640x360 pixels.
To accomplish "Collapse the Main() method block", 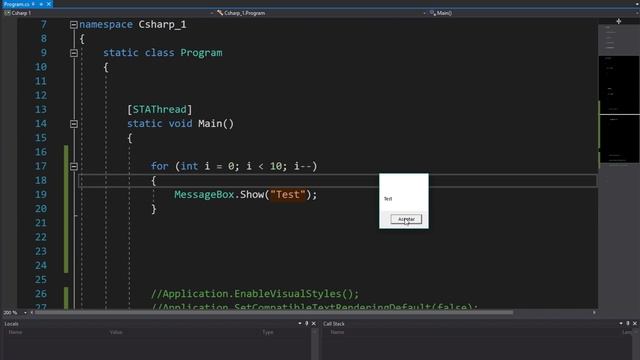I will [74, 124].
